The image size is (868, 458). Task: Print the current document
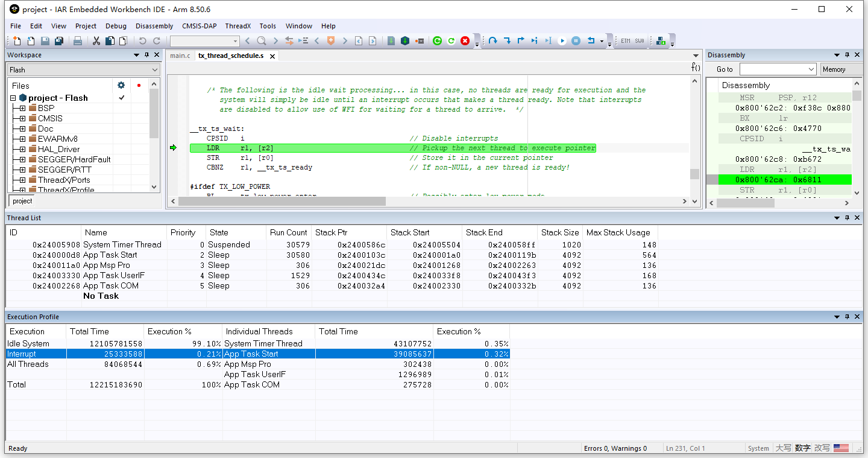[x=78, y=41]
